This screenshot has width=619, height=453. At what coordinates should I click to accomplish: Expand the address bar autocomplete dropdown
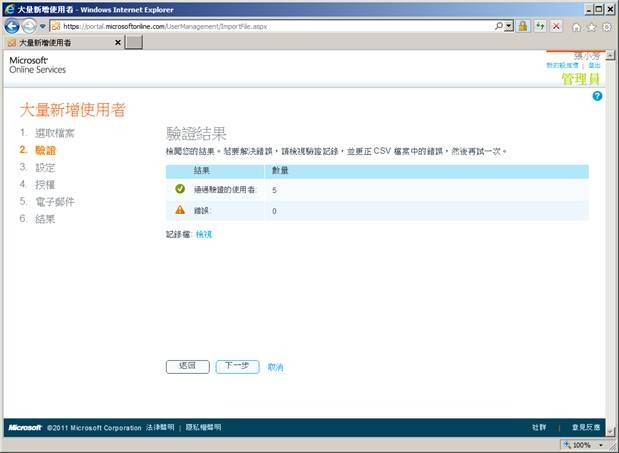point(509,26)
